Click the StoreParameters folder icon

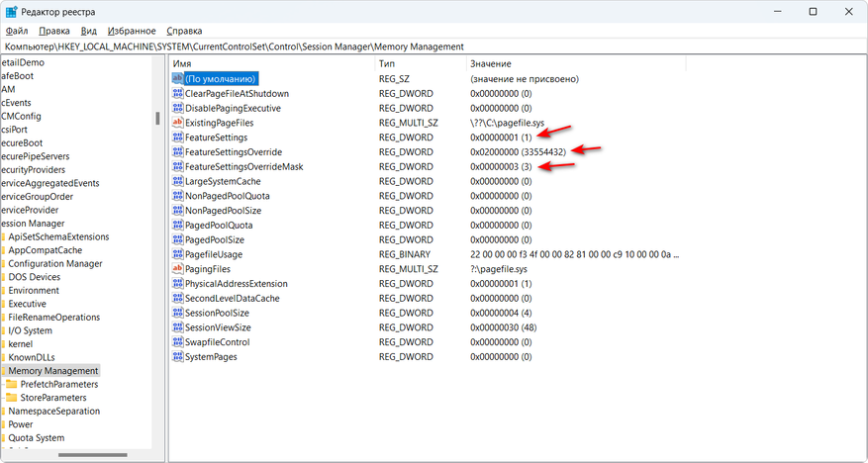click(12, 397)
